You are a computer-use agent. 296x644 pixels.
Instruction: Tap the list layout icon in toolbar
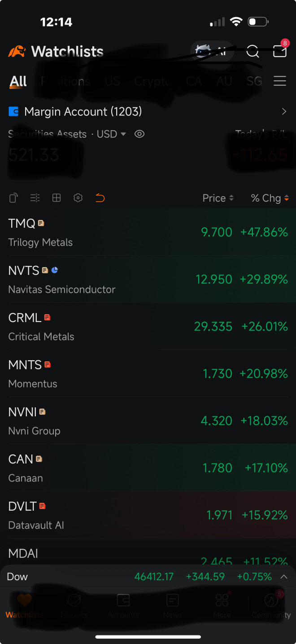pos(35,198)
